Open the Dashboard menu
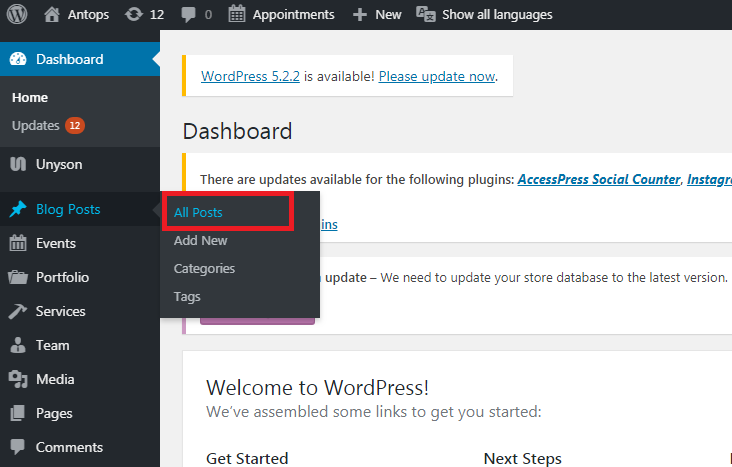The image size is (732, 467). click(x=80, y=59)
